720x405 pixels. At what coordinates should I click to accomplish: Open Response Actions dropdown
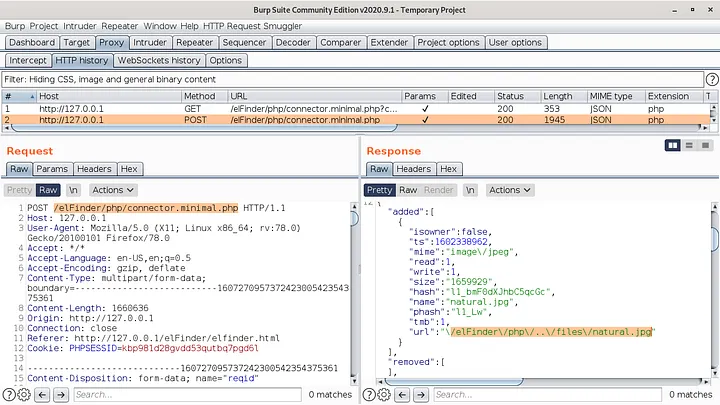[510, 190]
